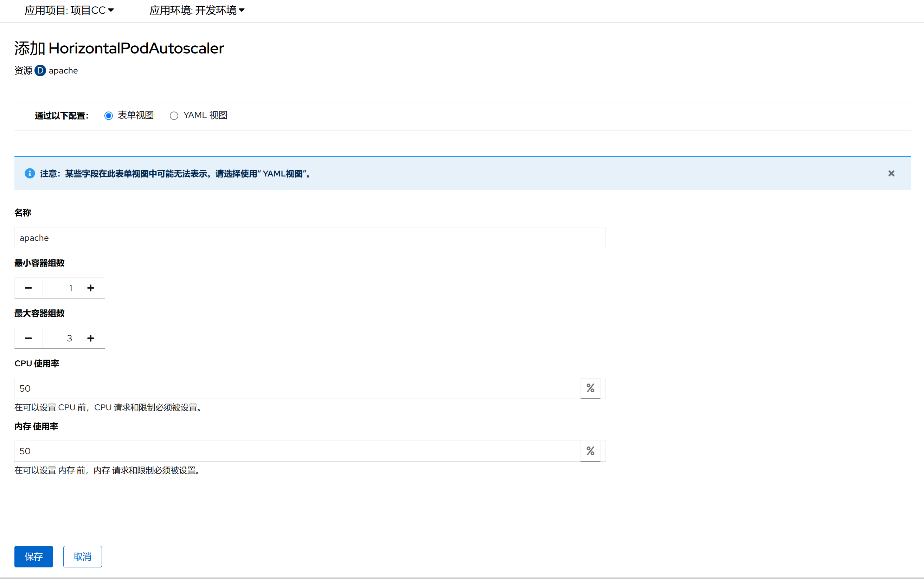Increase the maximum pod count
Image resolution: width=924 pixels, height=579 pixels.
click(x=91, y=338)
